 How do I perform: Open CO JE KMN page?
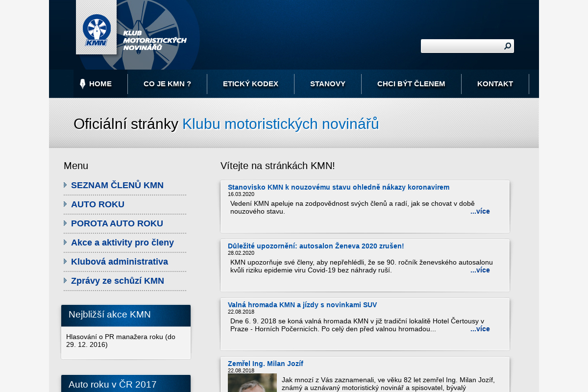(x=167, y=83)
